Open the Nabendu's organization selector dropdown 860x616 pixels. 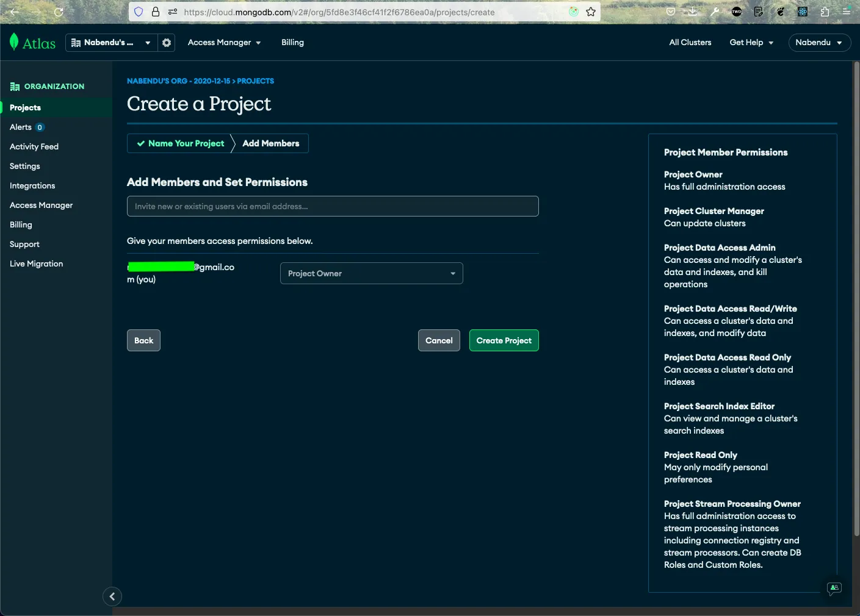tap(112, 43)
